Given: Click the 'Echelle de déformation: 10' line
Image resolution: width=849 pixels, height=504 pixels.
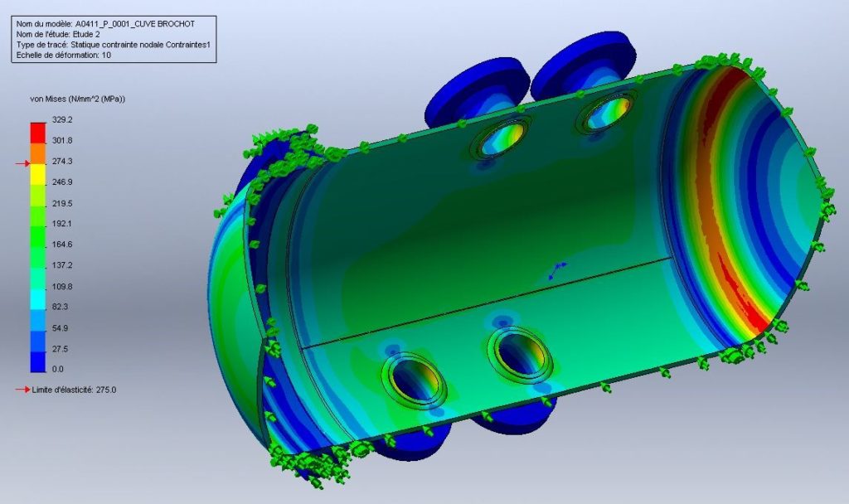Looking at the screenshot, I should click(x=63, y=56).
